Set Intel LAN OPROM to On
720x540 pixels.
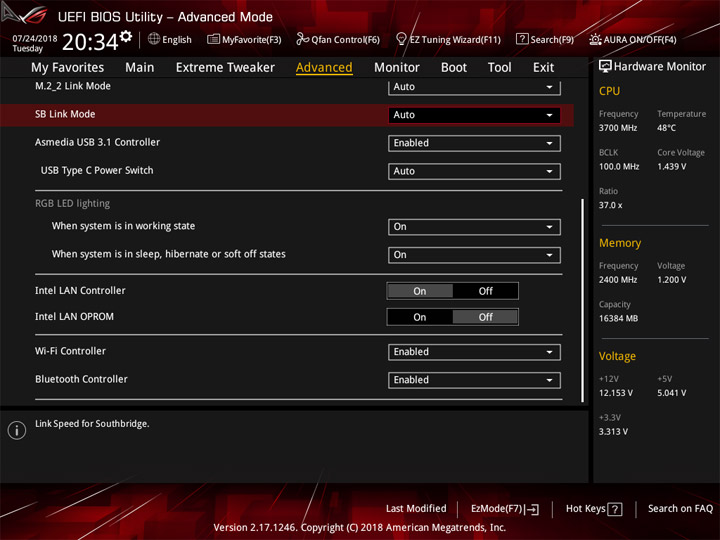pyautogui.click(x=420, y=317)
